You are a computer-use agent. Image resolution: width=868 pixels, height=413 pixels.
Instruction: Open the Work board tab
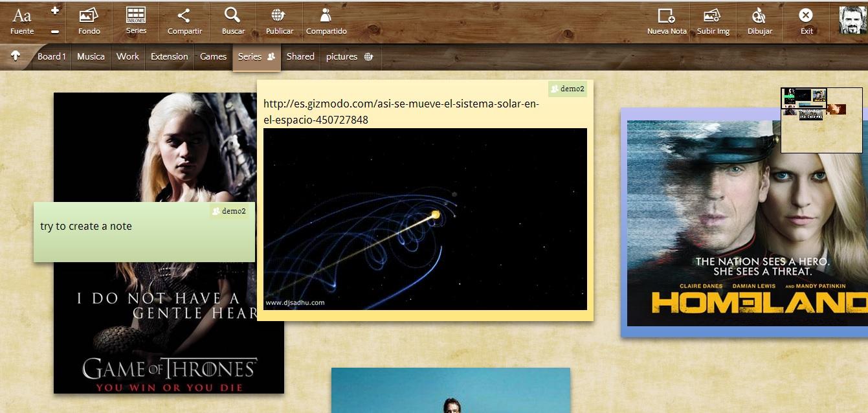point(128,57)
